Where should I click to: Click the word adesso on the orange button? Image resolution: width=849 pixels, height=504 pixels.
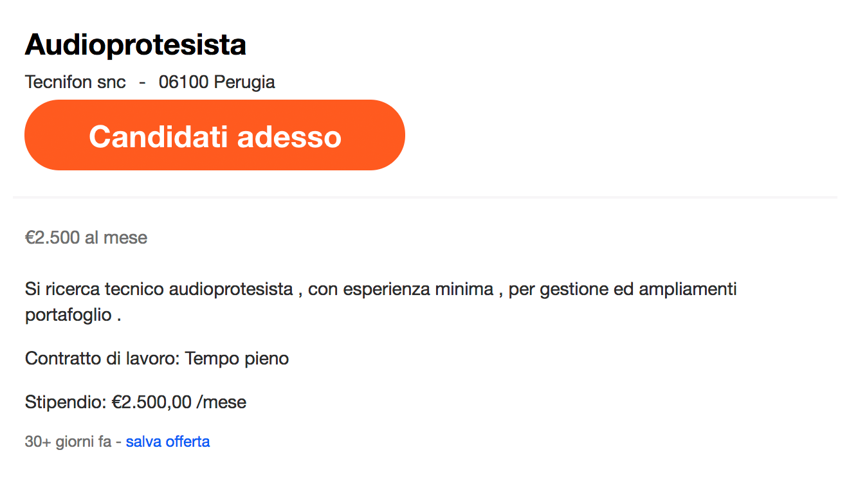pyautogui.click(x=289, y=136)
